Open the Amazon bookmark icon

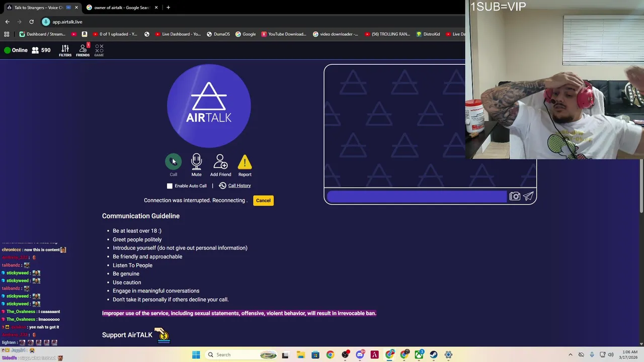coord(84,34)
